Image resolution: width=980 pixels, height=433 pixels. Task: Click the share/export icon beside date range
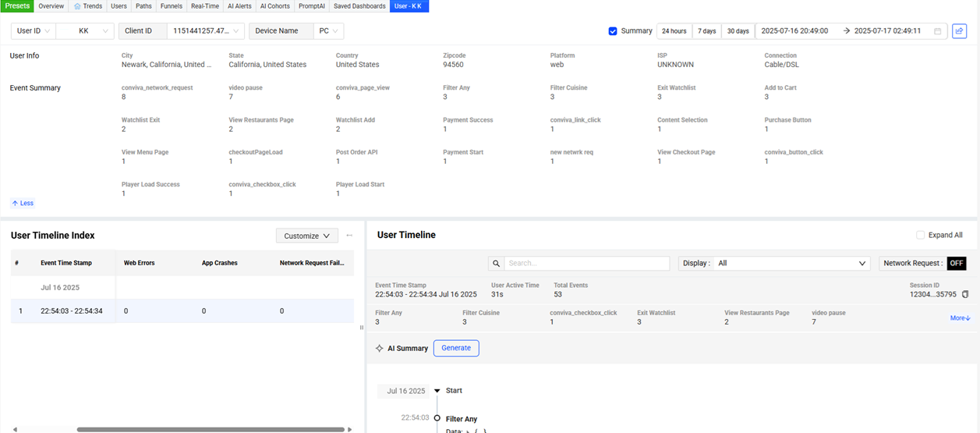pos(959,31)
